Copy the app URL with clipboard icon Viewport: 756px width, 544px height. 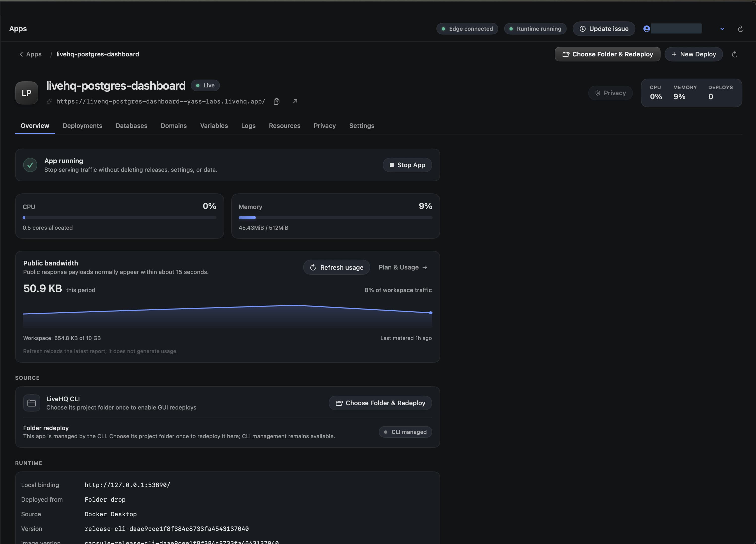276,101
